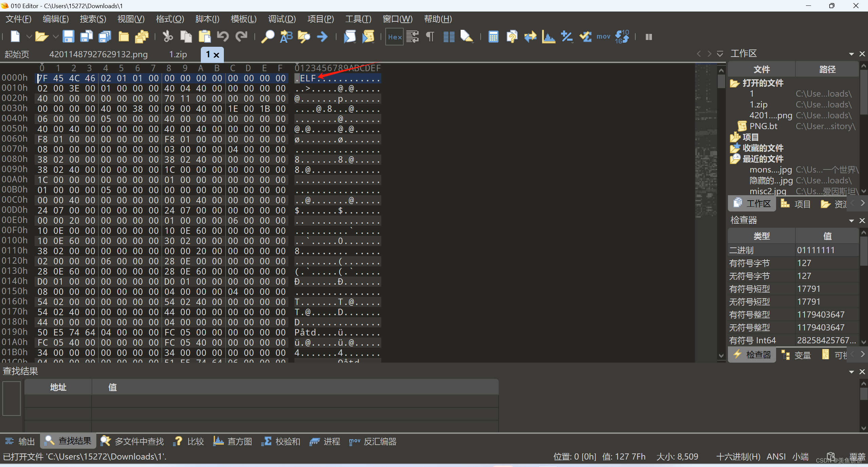
Task: Collapse the 查找结果 panel
Action: [851, 371]
